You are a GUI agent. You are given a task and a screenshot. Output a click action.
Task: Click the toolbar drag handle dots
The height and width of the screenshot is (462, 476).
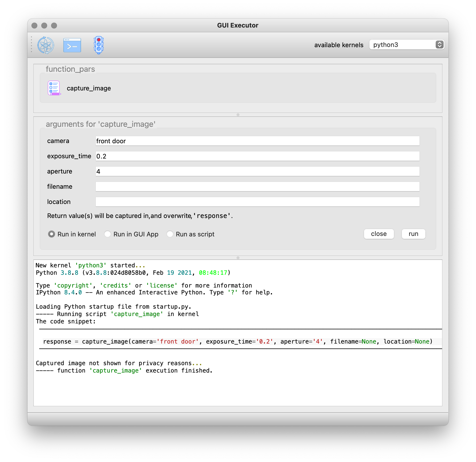tap(31, 44)
